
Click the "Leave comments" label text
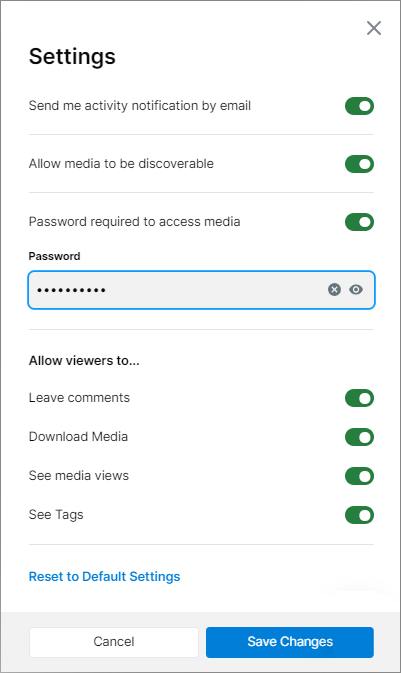click(79, 398)
